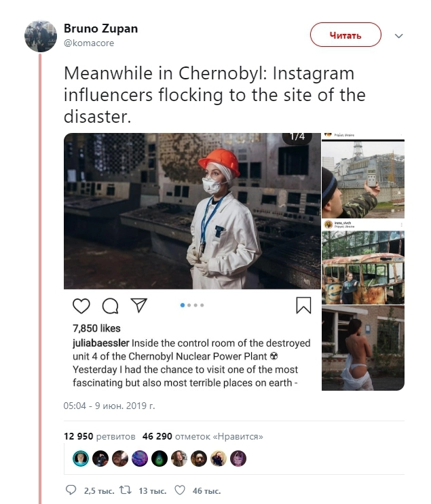Viewport: 431px width, 504px height.
Task: Open Bruno Zupan's profile avatar
Action: point(41,36)
